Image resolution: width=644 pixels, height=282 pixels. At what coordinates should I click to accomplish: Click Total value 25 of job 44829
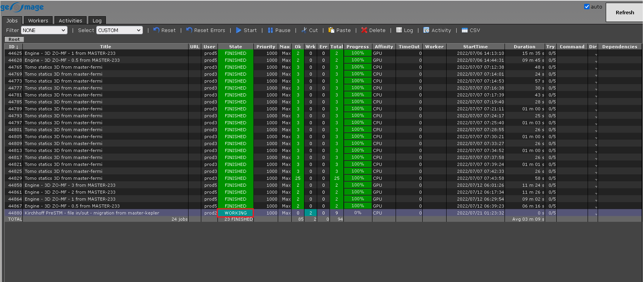coord(337,178)
